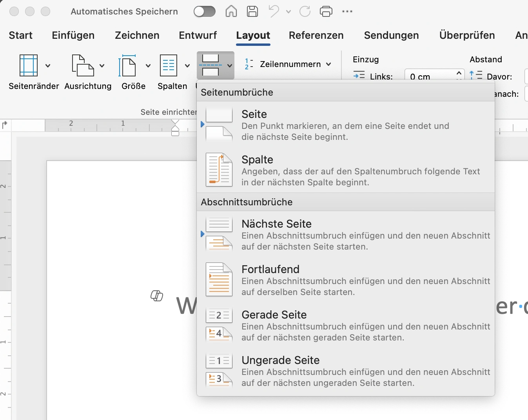
Task: Switch to the Referenzen tab
Action: click(316, 35)
